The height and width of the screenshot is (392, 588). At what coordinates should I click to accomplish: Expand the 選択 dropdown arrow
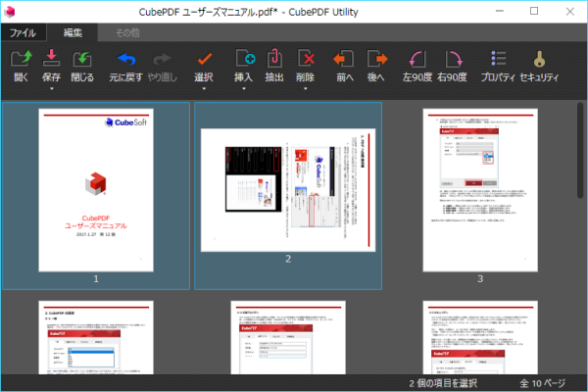(204, 89)
